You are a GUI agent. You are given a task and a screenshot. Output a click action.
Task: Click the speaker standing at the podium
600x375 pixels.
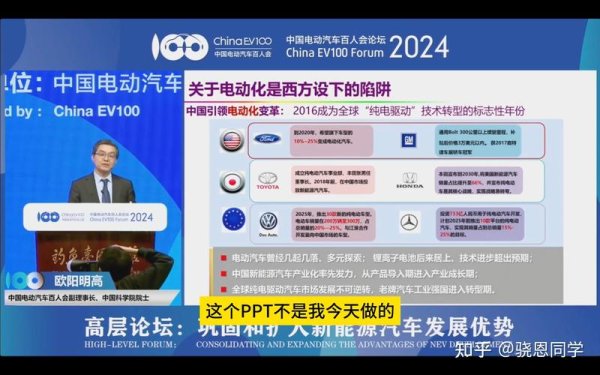coord(102,171)
